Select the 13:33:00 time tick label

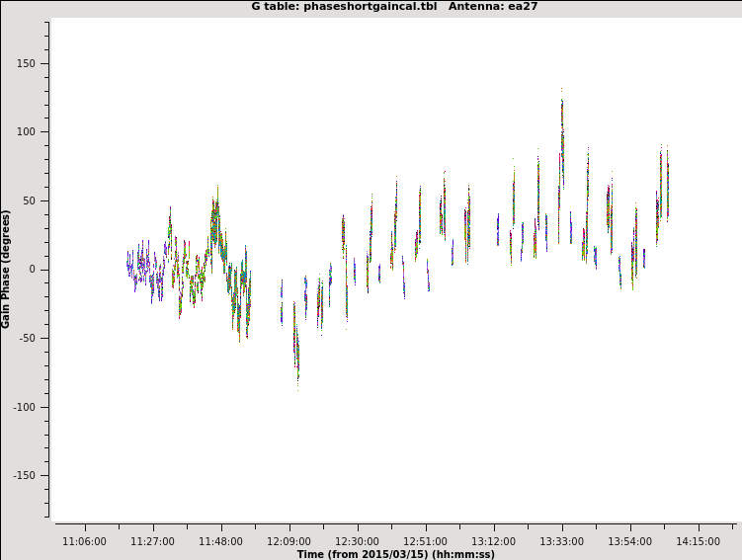[x=561, y=541]
